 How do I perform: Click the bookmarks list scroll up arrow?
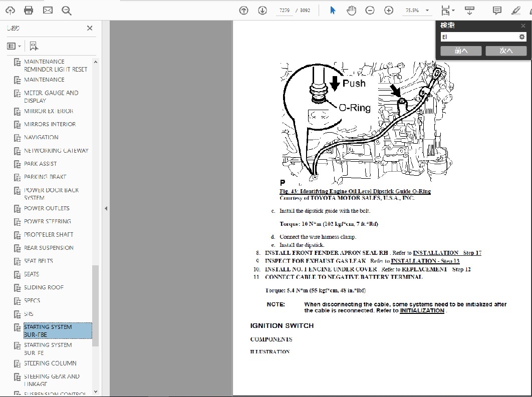95,62
